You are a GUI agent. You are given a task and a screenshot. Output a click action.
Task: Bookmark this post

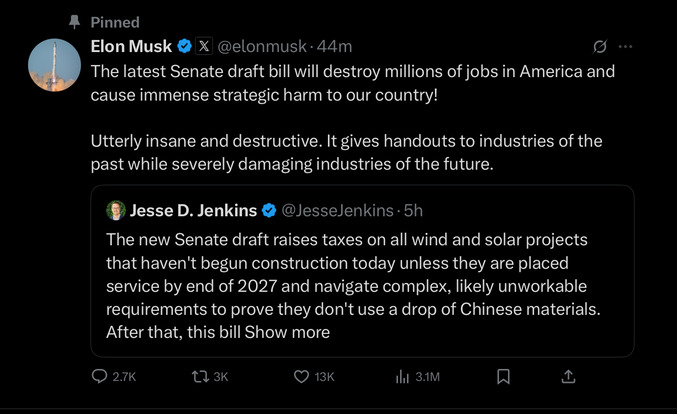click(504, 376)
